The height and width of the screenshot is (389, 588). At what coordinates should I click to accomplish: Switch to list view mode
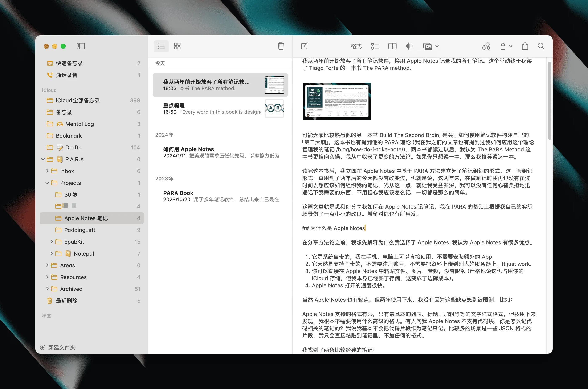coord(161,46)
